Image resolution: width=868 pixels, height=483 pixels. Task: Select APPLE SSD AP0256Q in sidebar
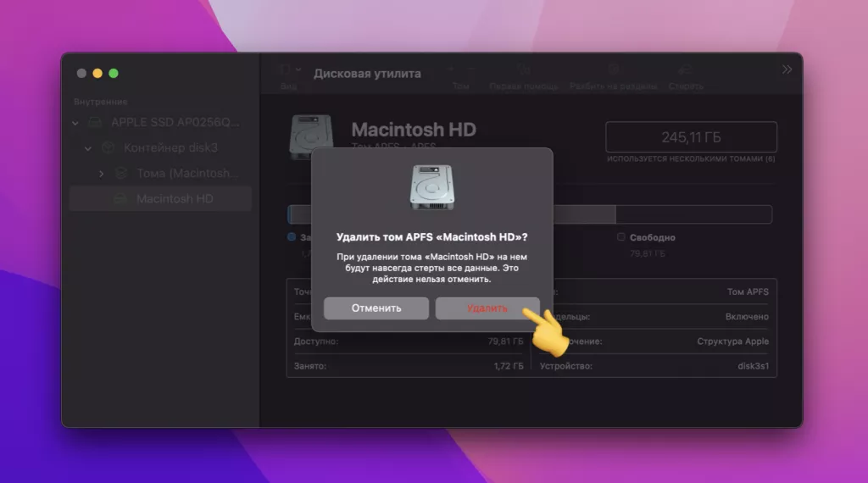160,122
